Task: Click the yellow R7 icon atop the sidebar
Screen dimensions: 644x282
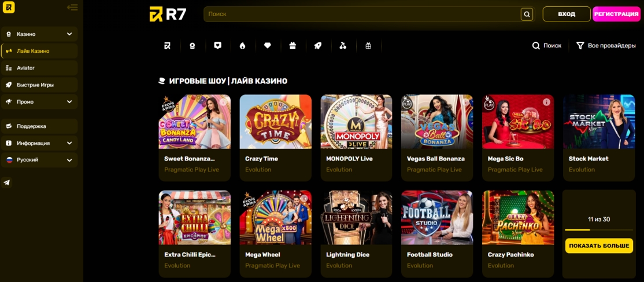Action: point(9,7)
